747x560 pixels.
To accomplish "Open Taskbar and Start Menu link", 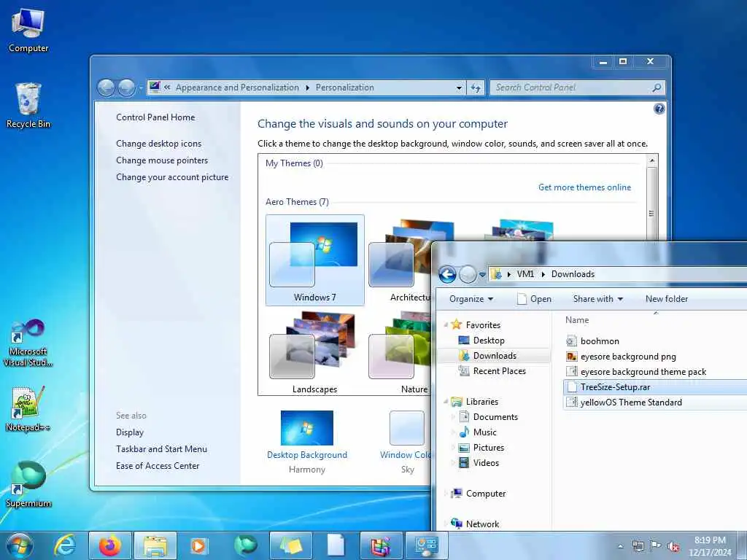I will point(161,449).
